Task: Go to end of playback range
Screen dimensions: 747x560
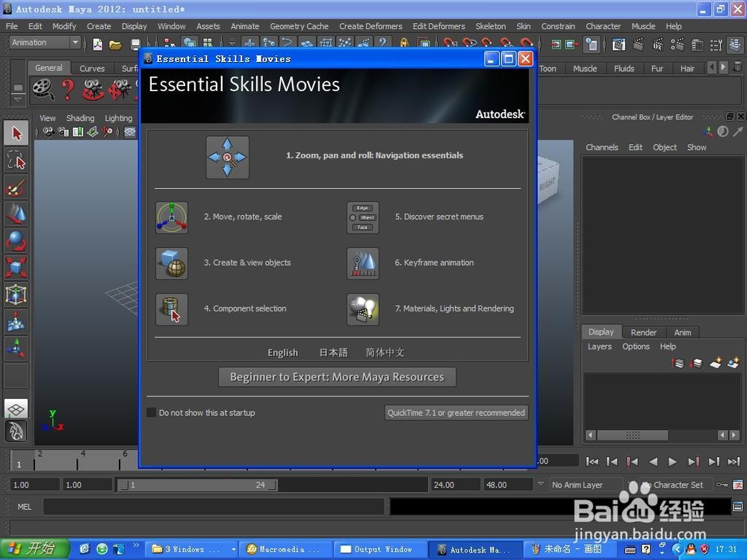Action: pyautogui.click(x=734, y=461)
